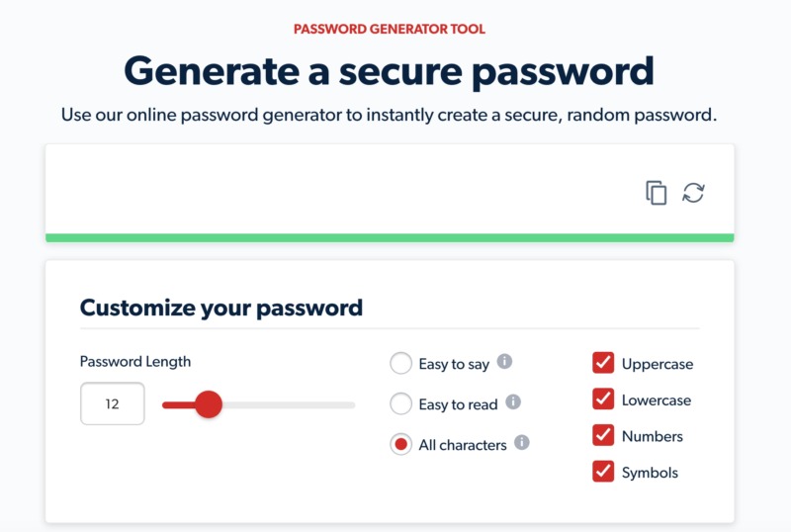This screenshot has width=791, height=532.
Task: Turn off the Symbols checkbox
Action: 603,472
